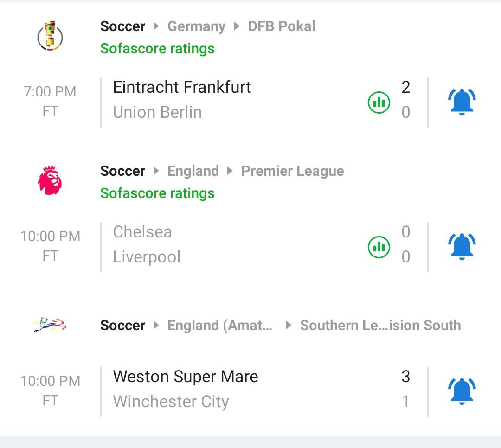The height and width of the screenshot is (448, 501).
Task: Open England (Amateur) breadcrumb category
Action: tap(220, 326)
